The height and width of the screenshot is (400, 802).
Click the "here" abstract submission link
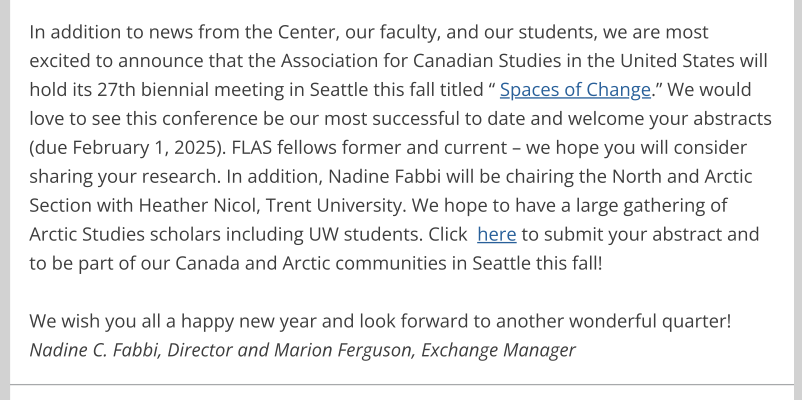[497, 235]
